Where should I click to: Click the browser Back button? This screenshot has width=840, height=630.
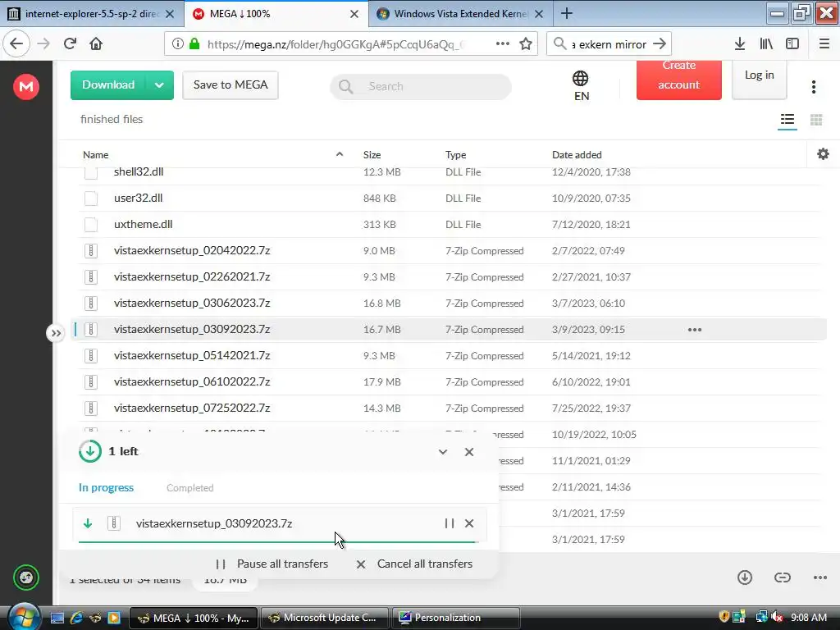pyautogui.click(x=16, y=44)
